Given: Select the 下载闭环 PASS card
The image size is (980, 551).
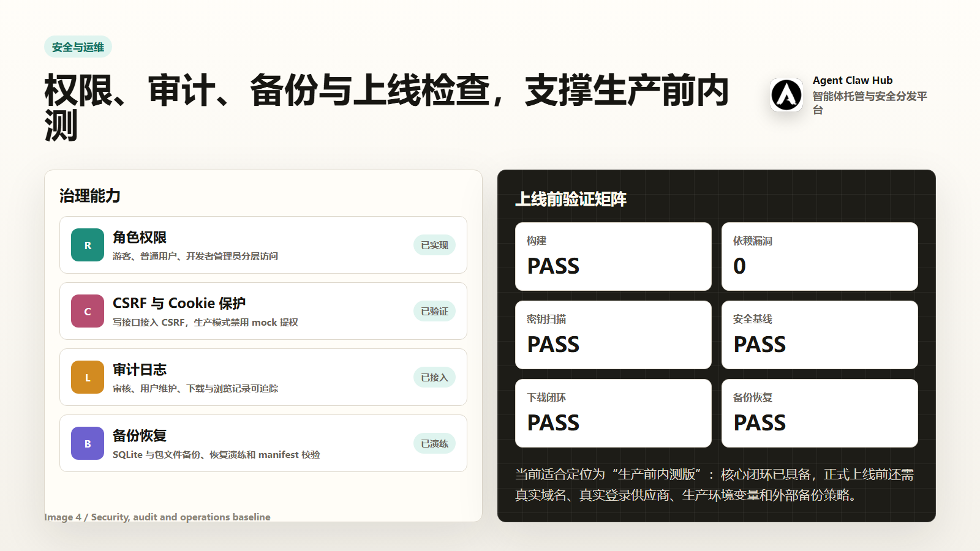Looking at the screenshot, I should tap(613, 413).
